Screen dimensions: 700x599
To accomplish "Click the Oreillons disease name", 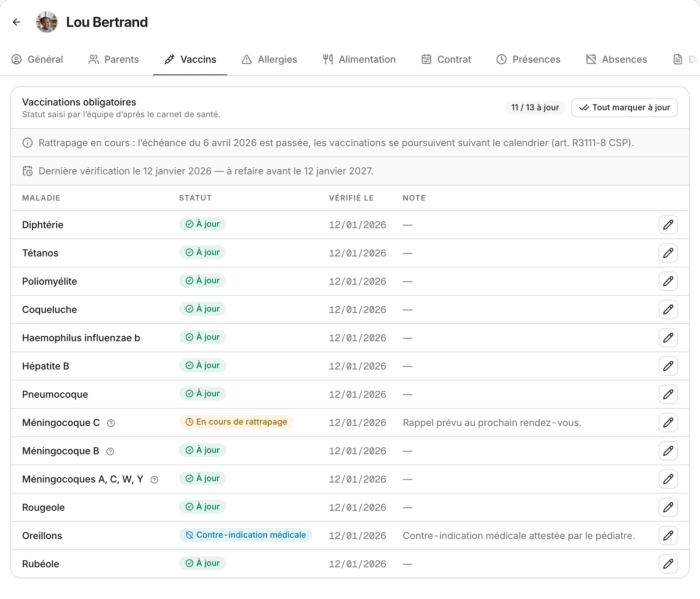I will (42, 536).
